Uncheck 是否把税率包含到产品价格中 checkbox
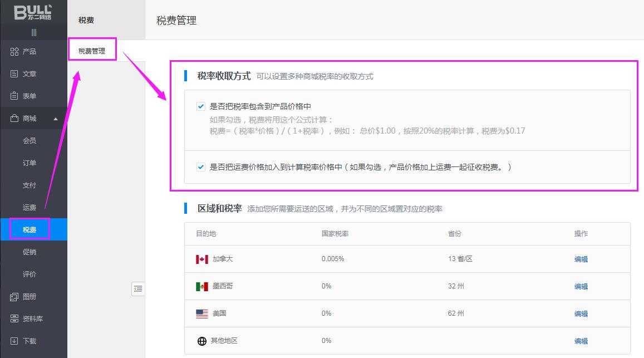Image resolution: width=644 pixels, height=358 pixels. pos(201,106)
